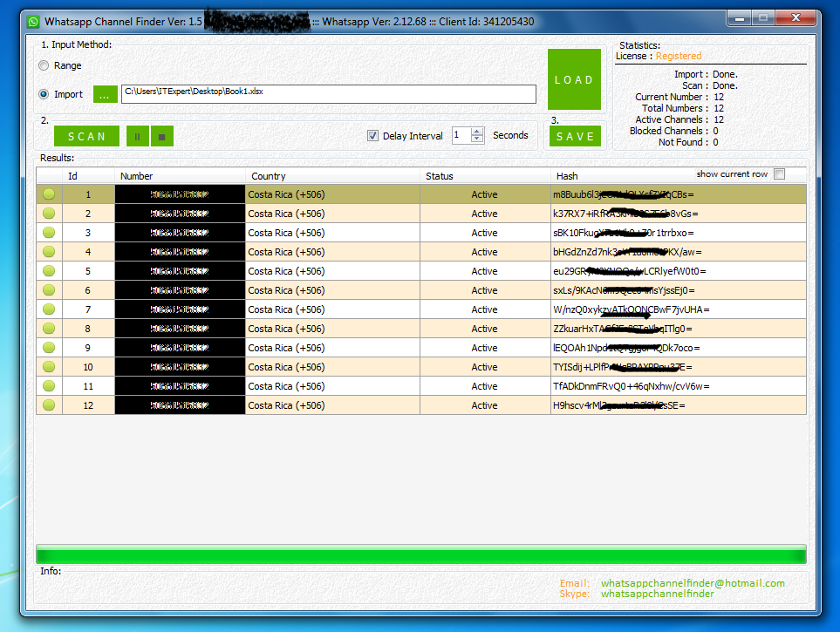
Task: Click the green scan progress bar
Action: tap(420, 554)
